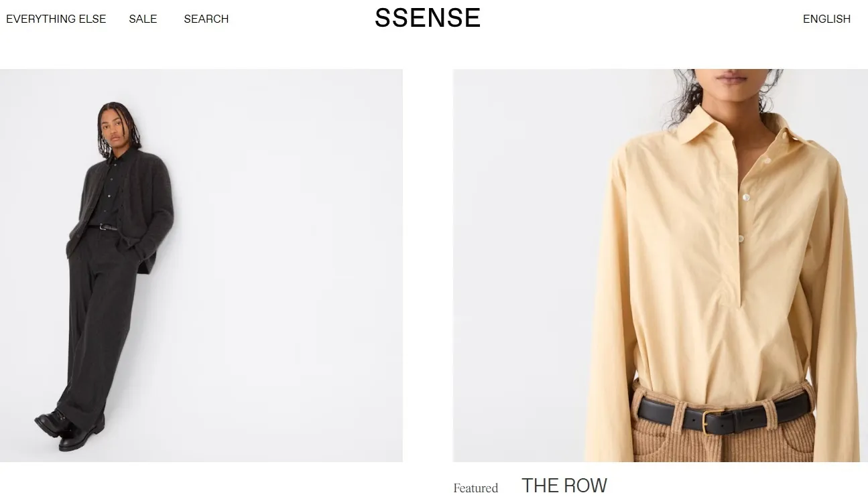Screen dimensions: 868x503
Task: Open THE ROW featured link
Action: [564, 486]
